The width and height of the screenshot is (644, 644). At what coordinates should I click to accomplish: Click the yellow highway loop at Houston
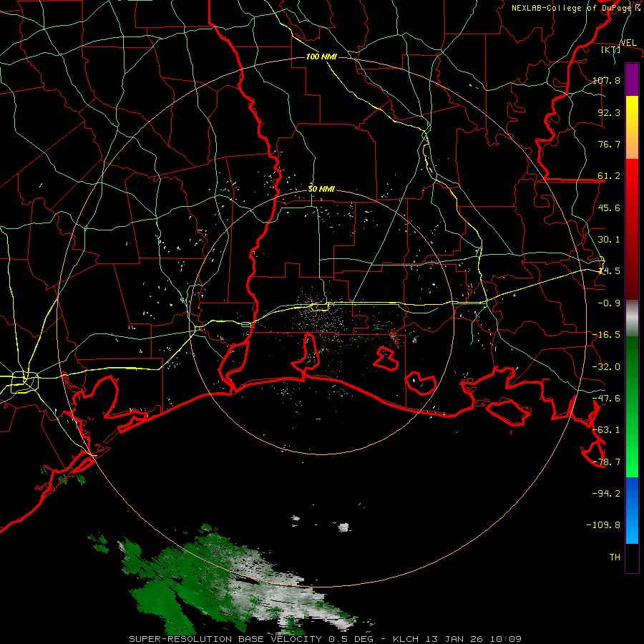click(24, 382)
